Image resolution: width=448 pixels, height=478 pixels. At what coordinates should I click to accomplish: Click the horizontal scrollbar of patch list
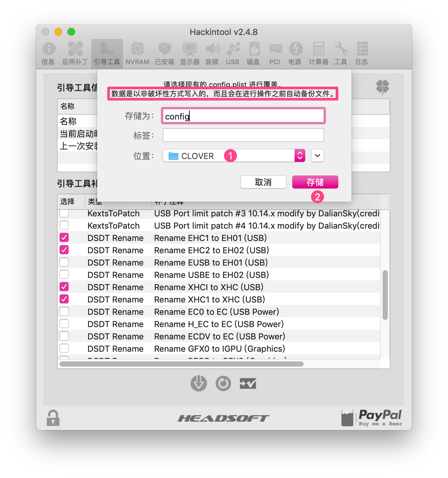click(182, 364)
